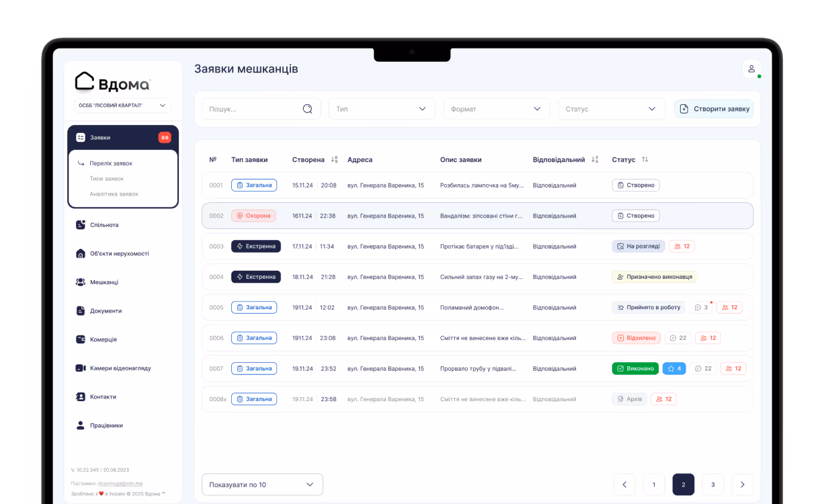
Task: Click the Відхилено status badge
Action: click(636, 338)
